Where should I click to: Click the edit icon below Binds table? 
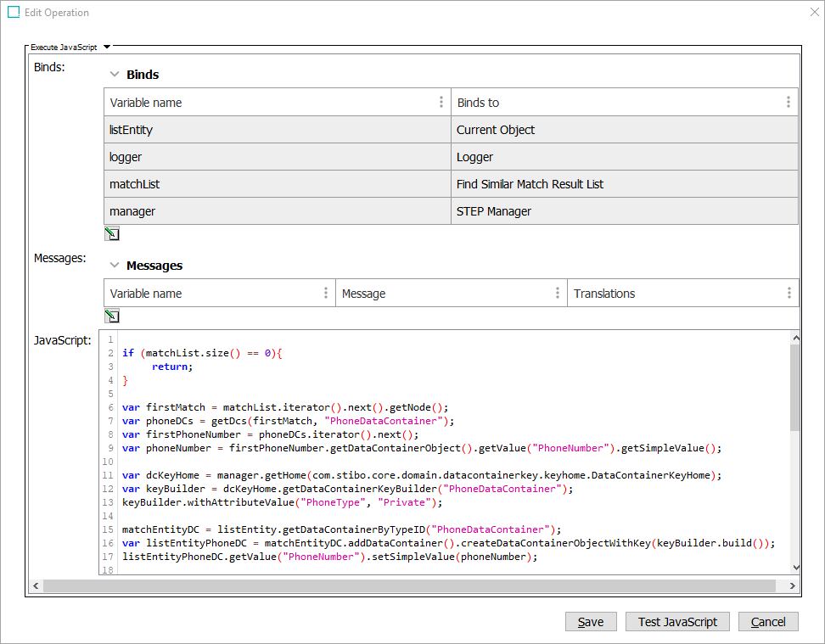pos(111,234)
